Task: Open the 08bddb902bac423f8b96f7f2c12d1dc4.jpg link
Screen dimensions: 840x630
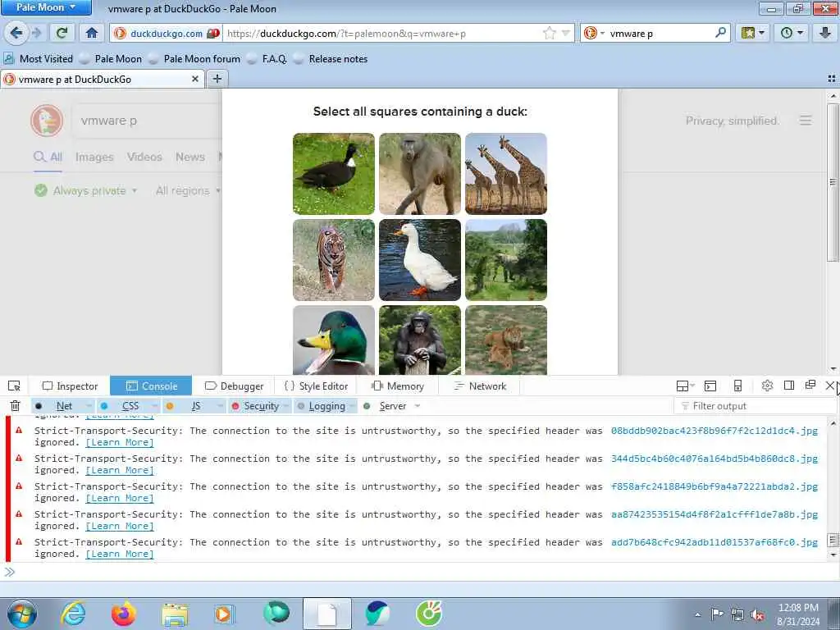Action: click(714, 431)
